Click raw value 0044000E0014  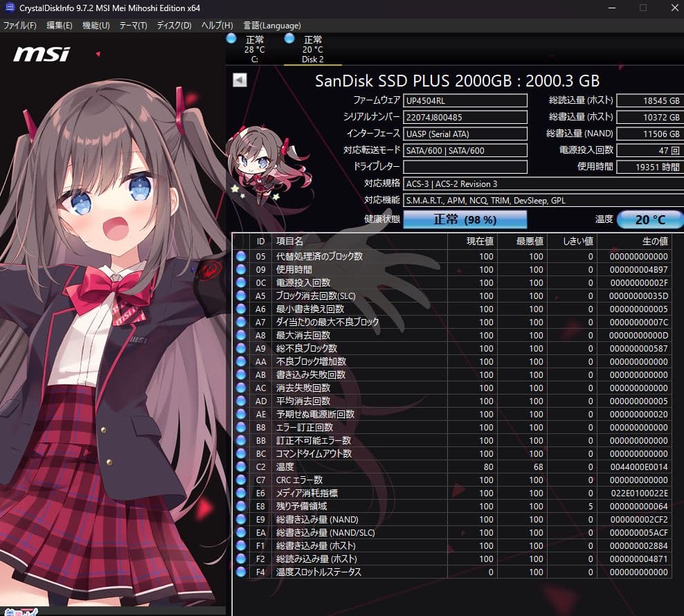(638, 466)
